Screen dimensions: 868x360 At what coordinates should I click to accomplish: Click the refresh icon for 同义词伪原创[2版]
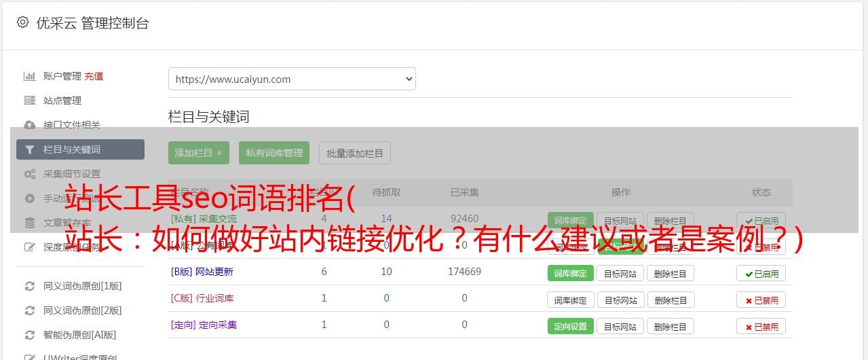pos(30,310)
